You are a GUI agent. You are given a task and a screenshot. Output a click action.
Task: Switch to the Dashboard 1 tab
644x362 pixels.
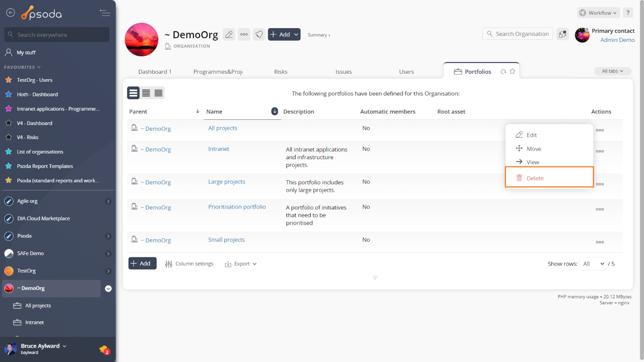click(155, 72)
